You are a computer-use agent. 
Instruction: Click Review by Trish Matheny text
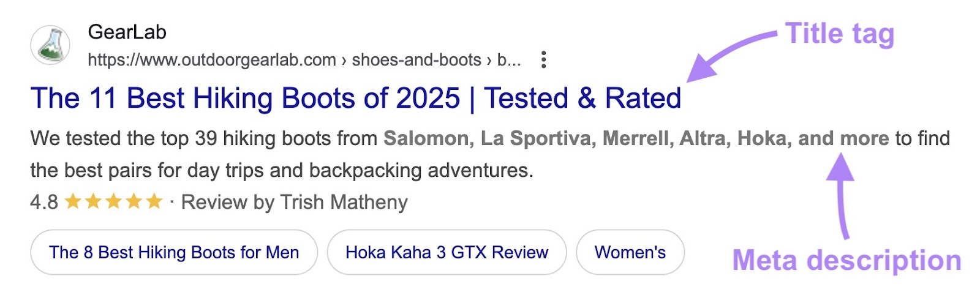click(294, 202)
